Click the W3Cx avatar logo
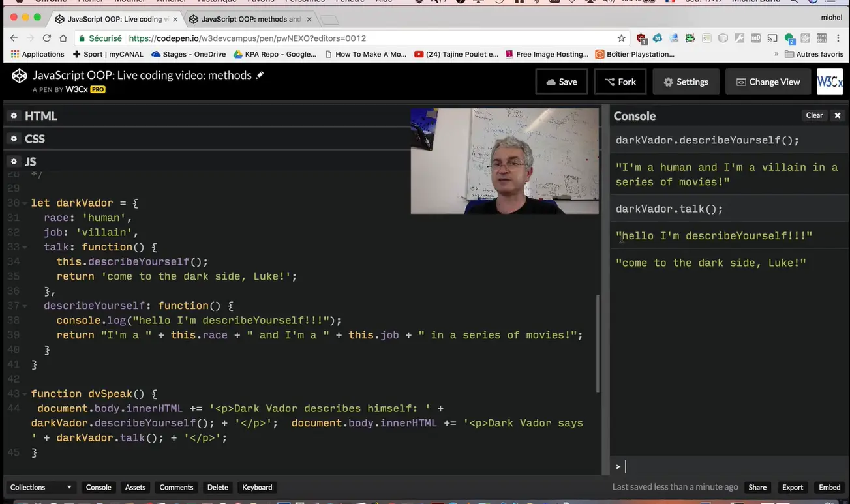Screen dimensions: 850x504 830,82
